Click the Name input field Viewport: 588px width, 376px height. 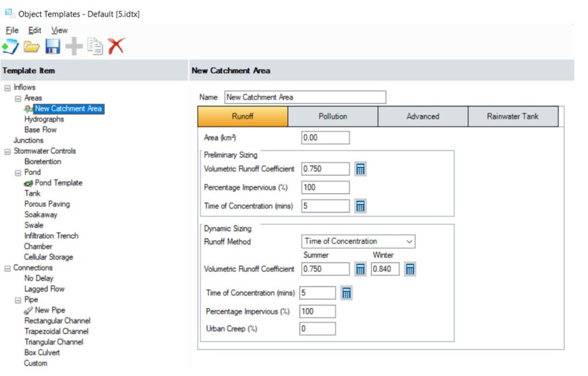coord(305,98)
